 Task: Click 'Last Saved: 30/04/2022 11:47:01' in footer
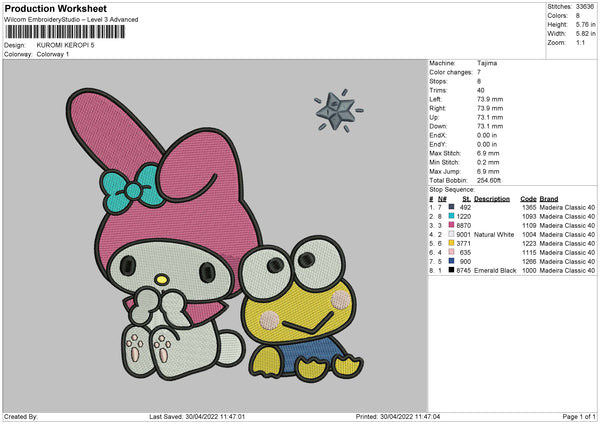pos(197,417)
